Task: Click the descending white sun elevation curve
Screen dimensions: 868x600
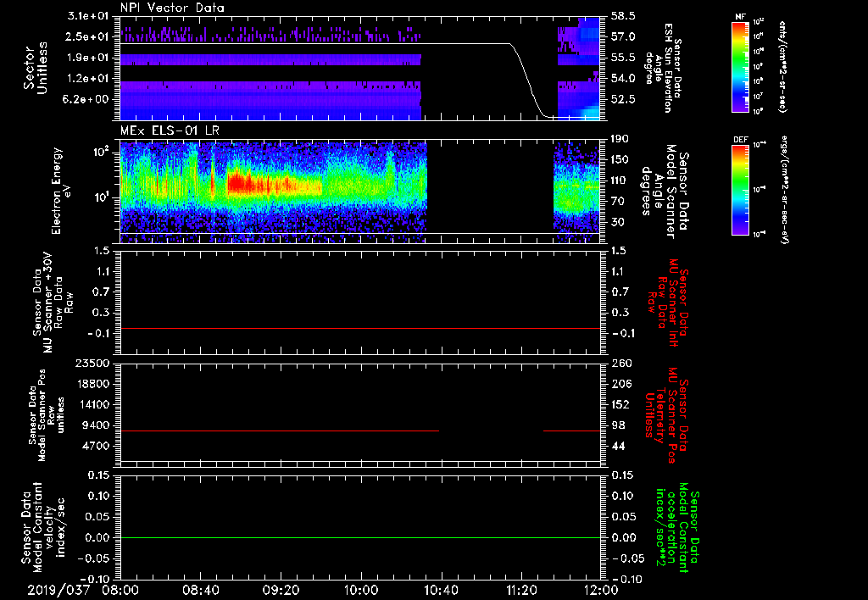Action: click(529, 81)
